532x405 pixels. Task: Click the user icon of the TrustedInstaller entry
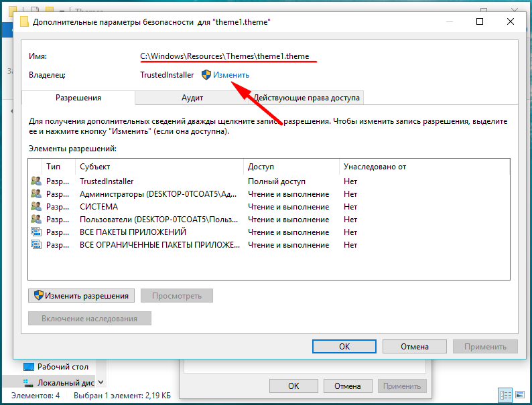[36, 181]
